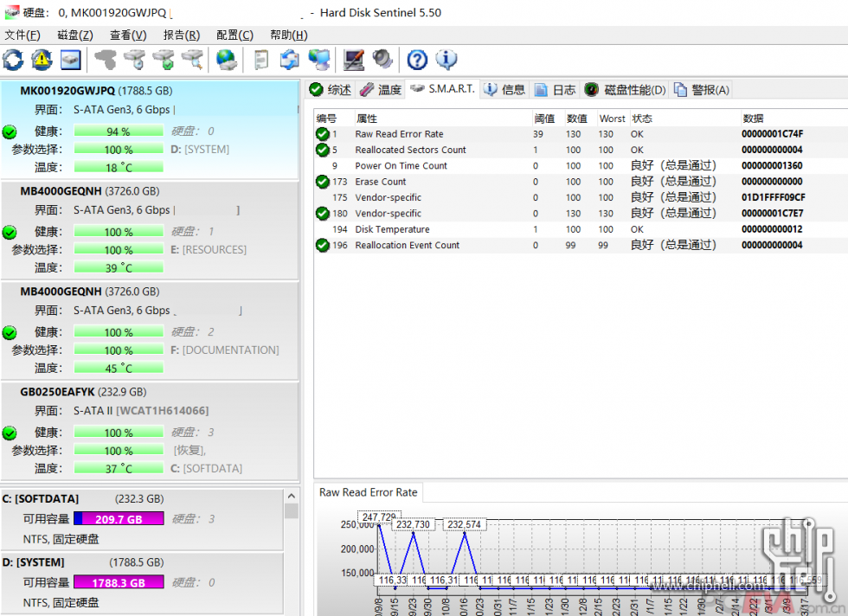Screen dimensions: 848x616
Task: Sort by the 状态 column header
Action: point(684,119)
